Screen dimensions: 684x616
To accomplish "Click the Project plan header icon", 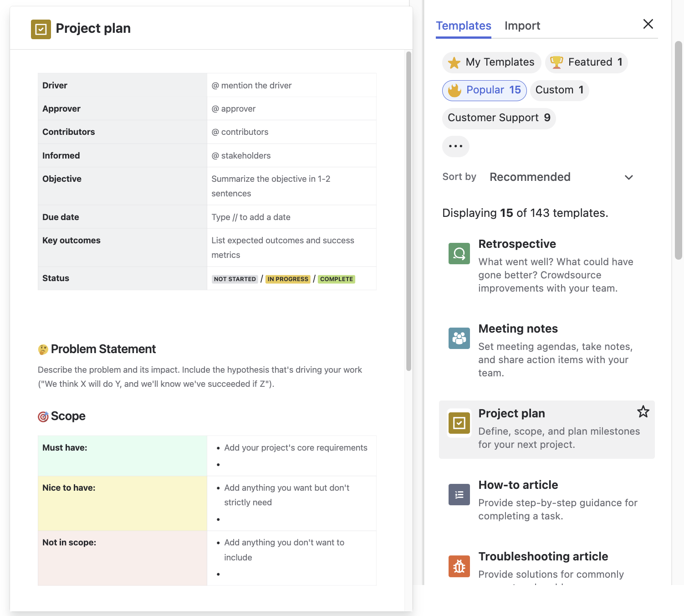I will 41,29.
